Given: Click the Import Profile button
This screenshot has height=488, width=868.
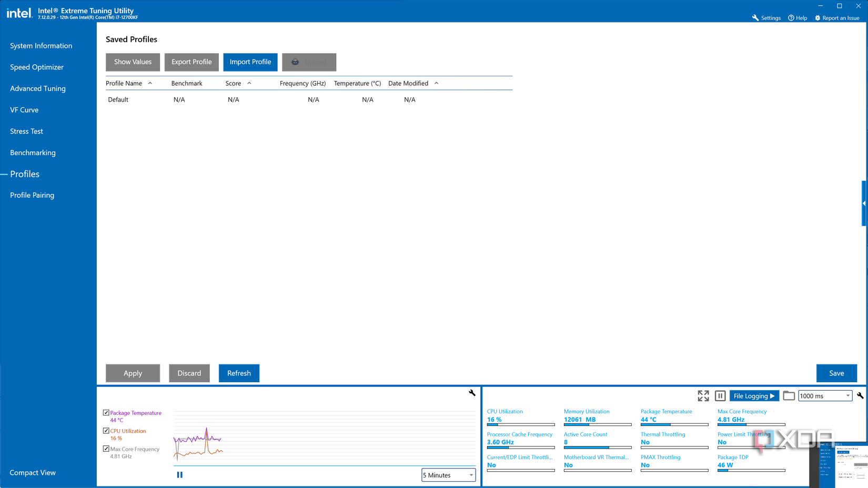Looking at the screenshot, I should (250, 62).
